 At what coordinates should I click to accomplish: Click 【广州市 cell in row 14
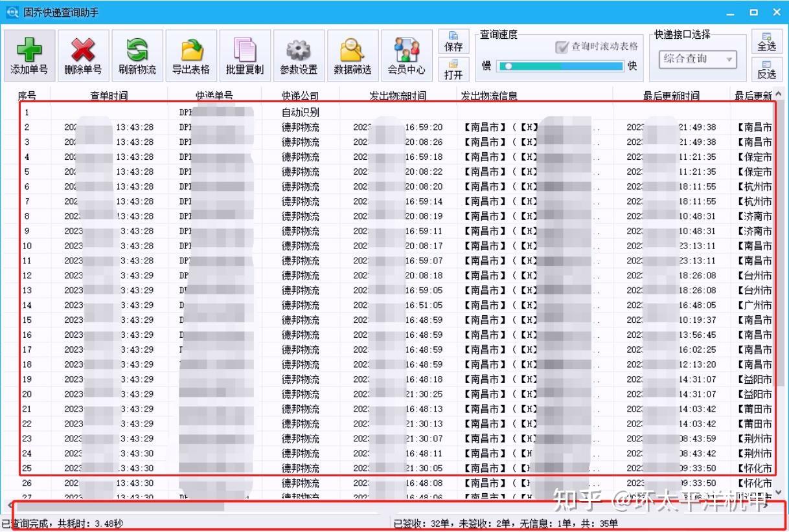[x=754, y=305]
